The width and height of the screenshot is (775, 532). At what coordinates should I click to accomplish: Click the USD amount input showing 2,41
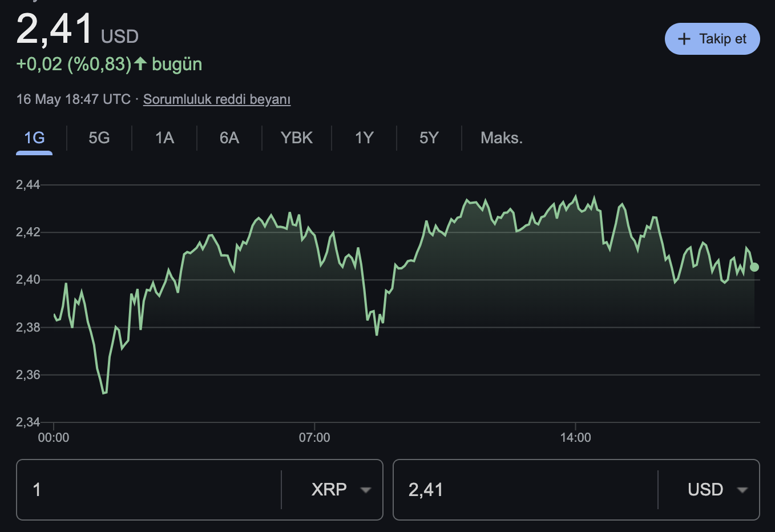pyautogui.click(x=526, y=490)
